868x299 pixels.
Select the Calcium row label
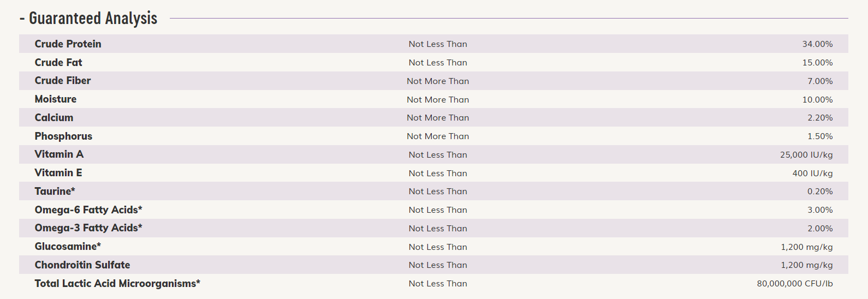click(x=54, y=118)
